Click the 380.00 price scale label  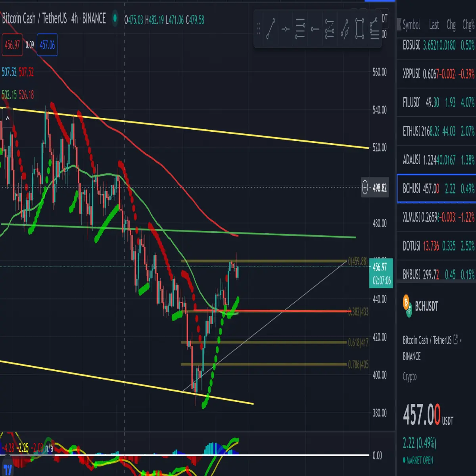[380, 413]
